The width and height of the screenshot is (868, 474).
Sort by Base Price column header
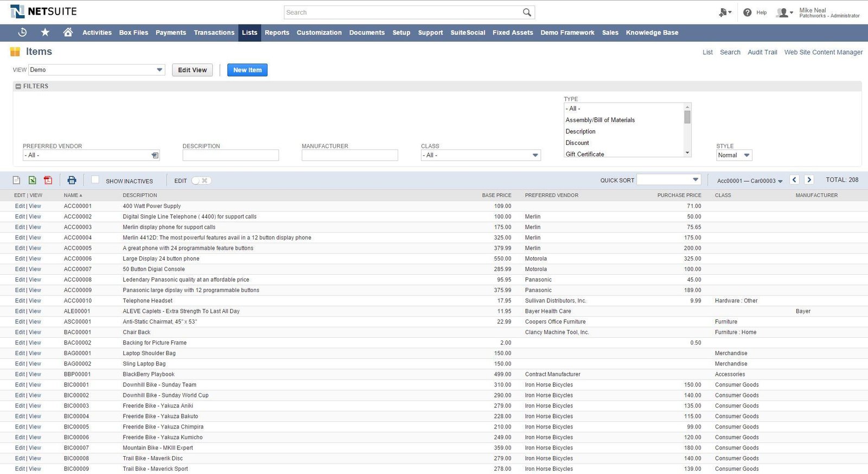point(496,195)
